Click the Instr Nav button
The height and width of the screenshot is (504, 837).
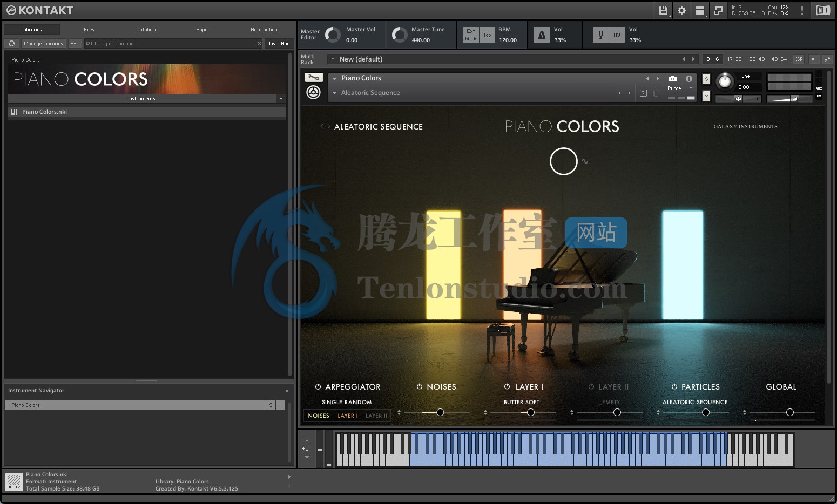click(x=279, y=44)
